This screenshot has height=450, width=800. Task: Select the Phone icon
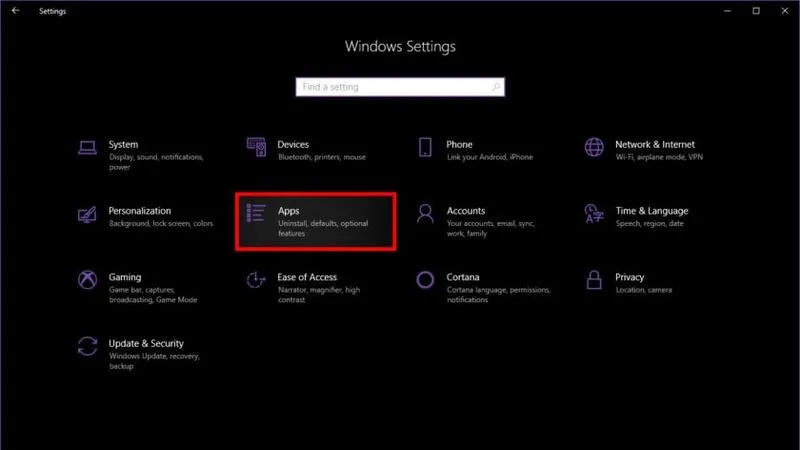(425, 147)
